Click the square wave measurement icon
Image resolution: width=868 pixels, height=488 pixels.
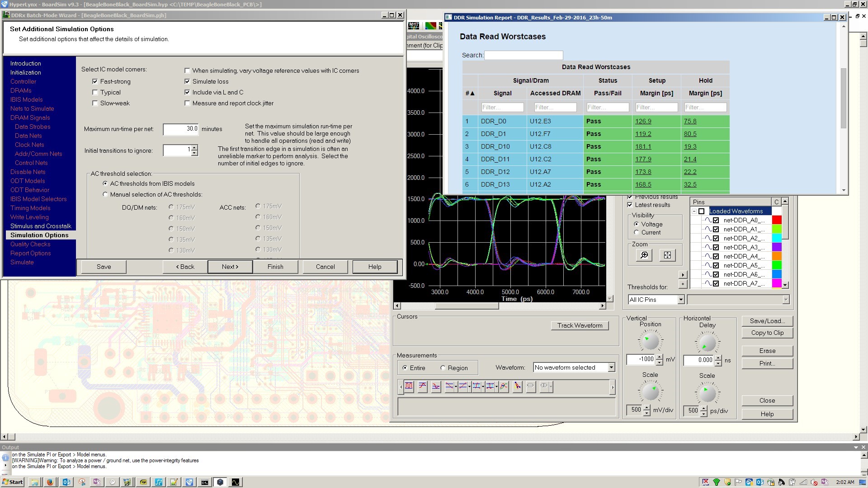(409, 386)
